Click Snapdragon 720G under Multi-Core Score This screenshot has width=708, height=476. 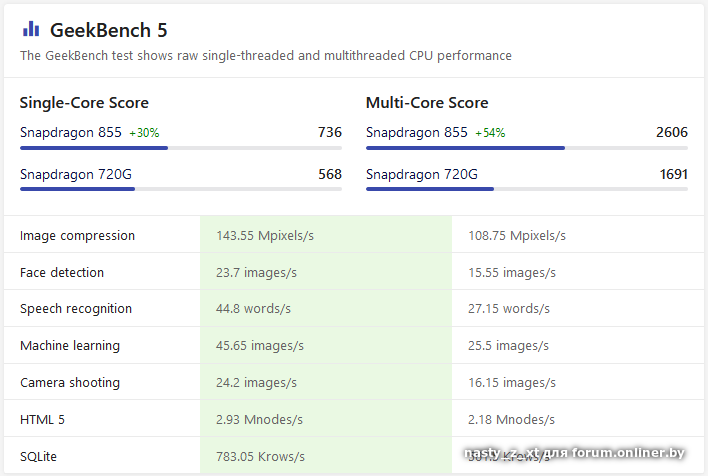422,174
